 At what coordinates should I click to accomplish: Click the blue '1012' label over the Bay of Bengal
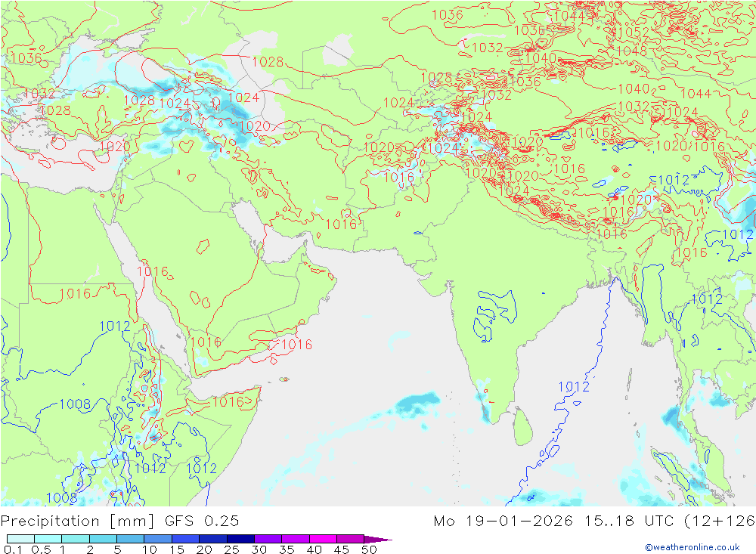tap(574, 387)
